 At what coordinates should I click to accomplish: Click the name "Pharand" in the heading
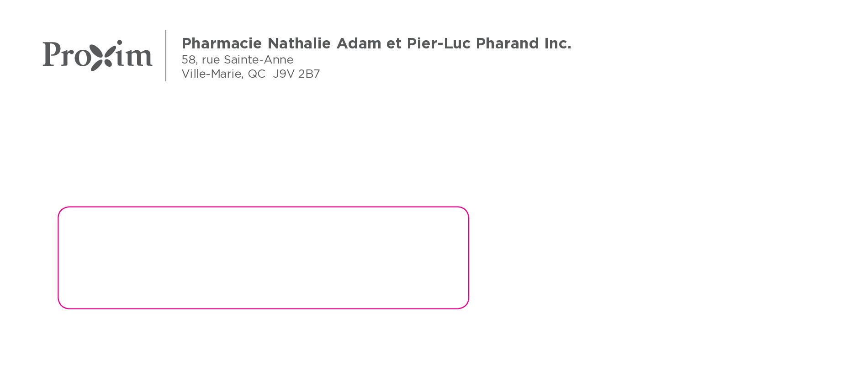click(x=507, y=43)
